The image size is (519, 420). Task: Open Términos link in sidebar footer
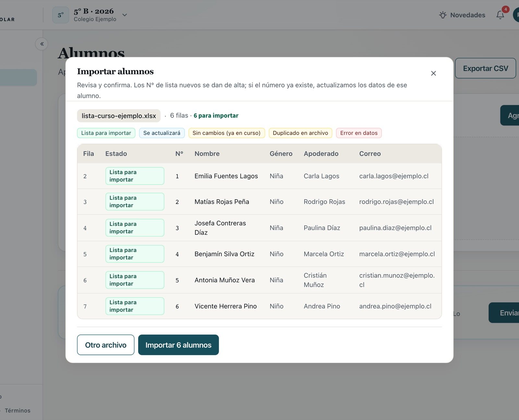pyautogui.click(x=18, y=410)
